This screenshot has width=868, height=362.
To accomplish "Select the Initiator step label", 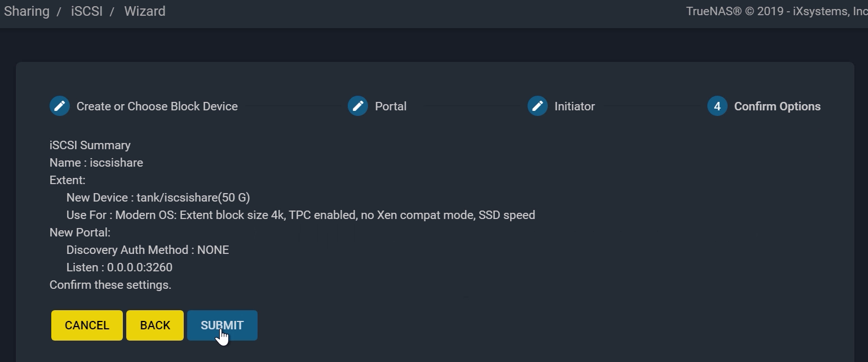I will point(574,106).
